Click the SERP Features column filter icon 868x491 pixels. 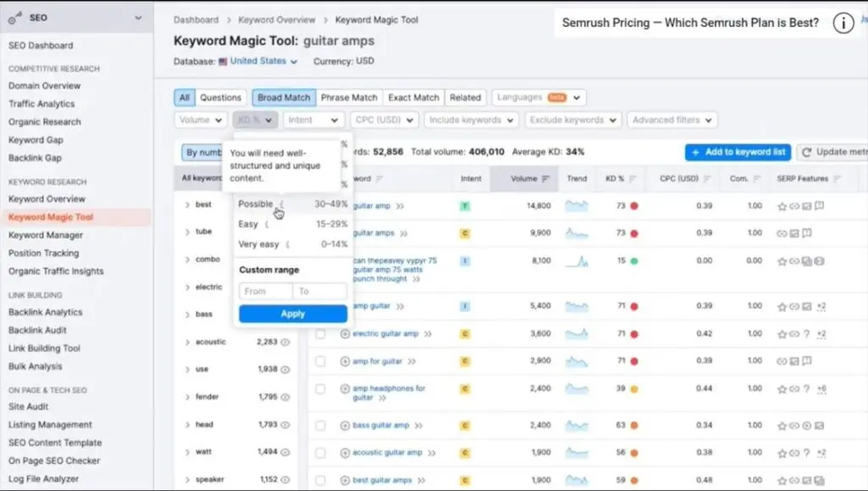[x=837, y=179]
